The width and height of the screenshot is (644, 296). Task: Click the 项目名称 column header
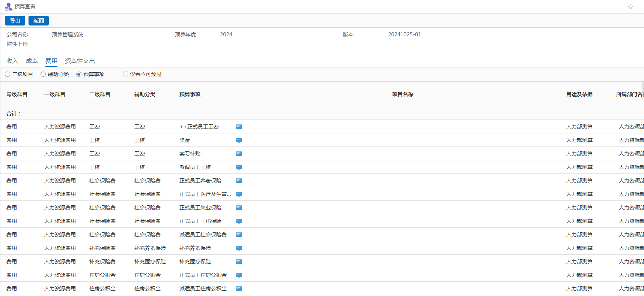[402, 94]
